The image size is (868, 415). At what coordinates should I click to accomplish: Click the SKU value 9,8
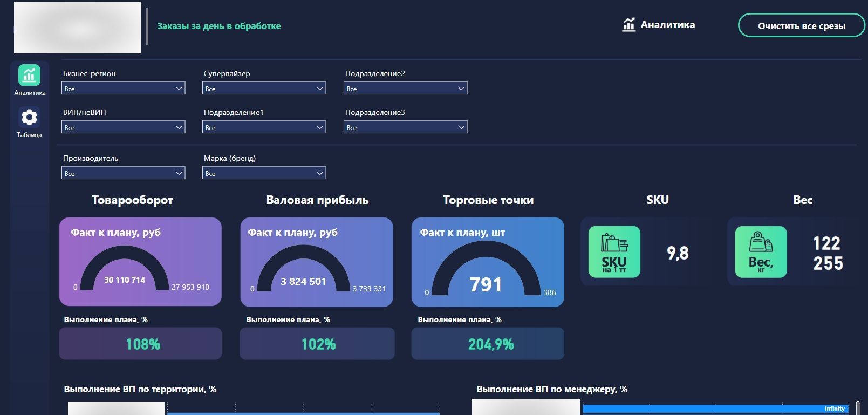tap(678, 253)
